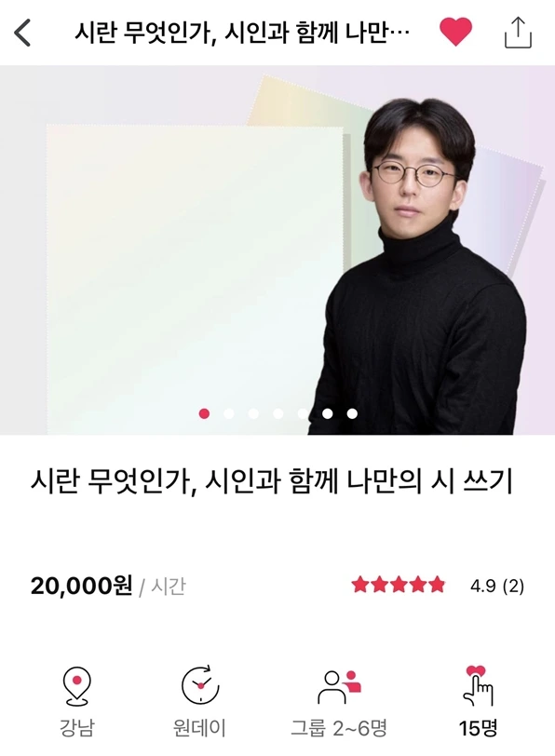Select the sixth carousel dot
This screenshot has height=756, width=555.
pyautogui.click(x=328, y=413)
